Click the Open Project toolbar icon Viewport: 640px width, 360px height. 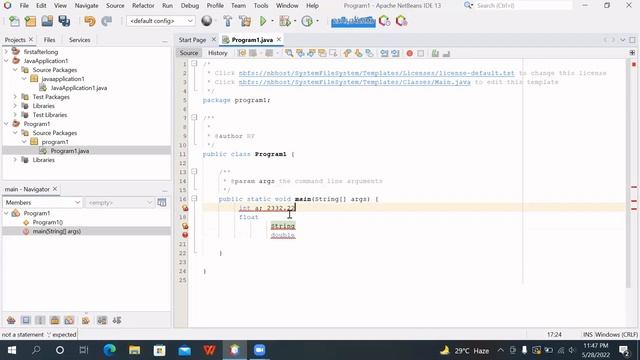tap(47, 21)
